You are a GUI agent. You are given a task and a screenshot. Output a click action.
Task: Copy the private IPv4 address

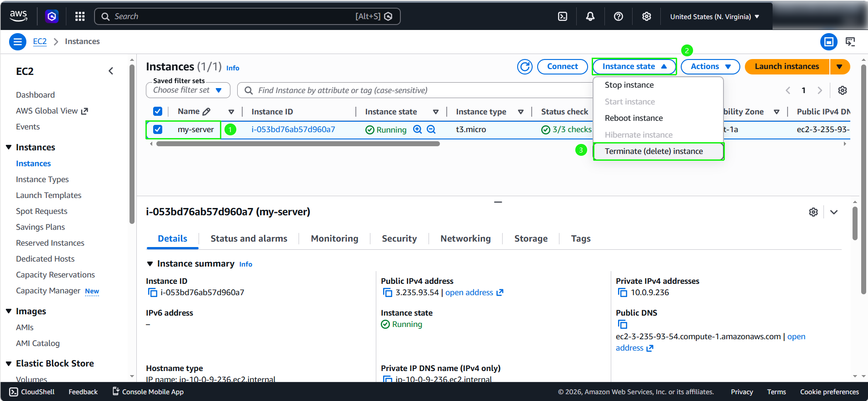coord(623,292)
